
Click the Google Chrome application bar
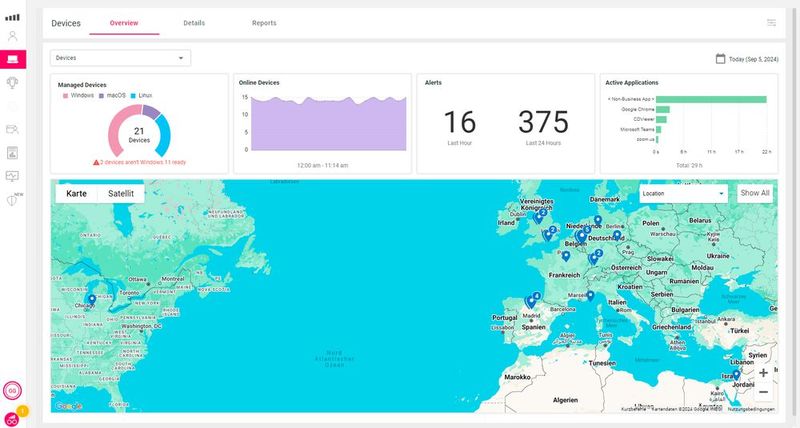[x=663, y=109]
